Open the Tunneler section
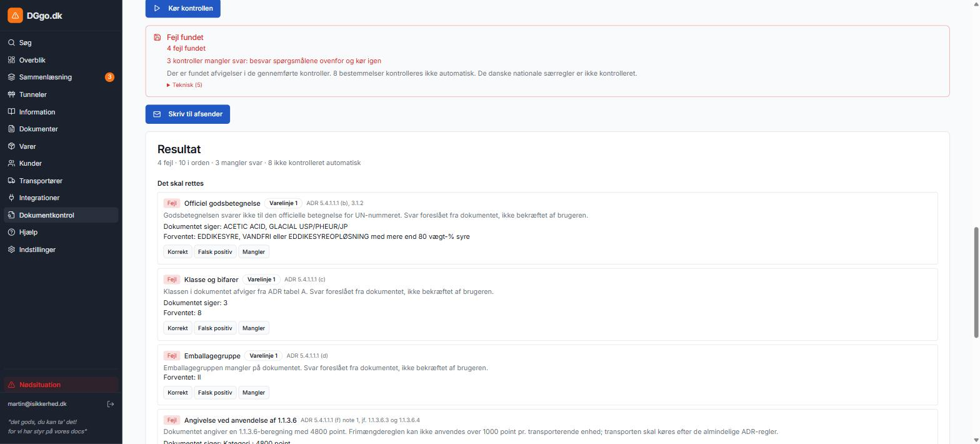Screen dimensions: 980x444 pos(61,94)
